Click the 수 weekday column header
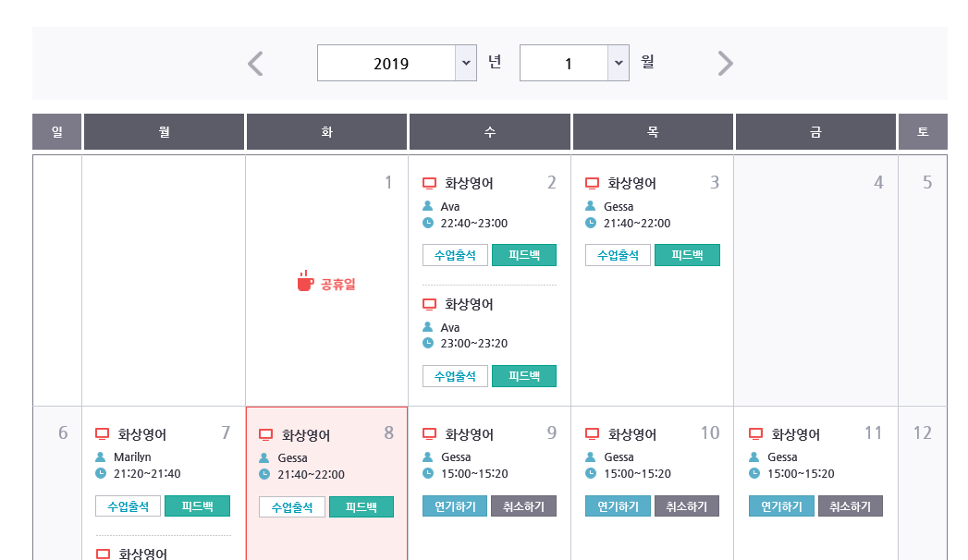Image resolution: width=968 pixels, height=560 pixels. coord(490,132)
